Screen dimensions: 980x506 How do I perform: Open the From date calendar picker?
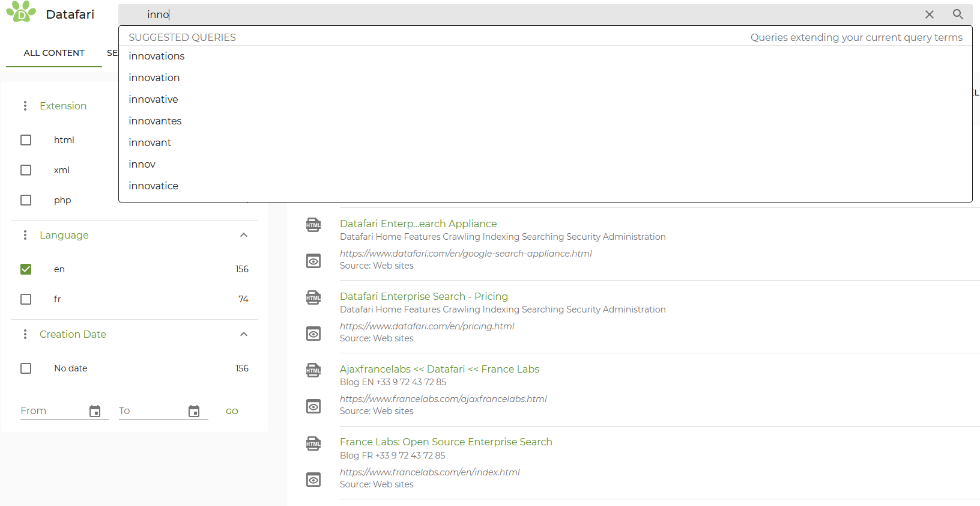click(95, 411)
